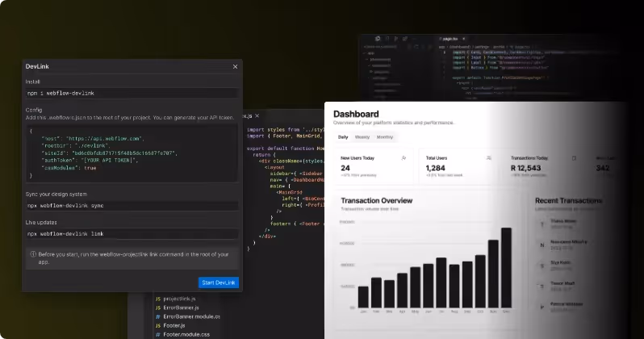Click the user-plus icon on New Users Today
The width and height of the screenshot is (644, 339).
pos(404,157)
